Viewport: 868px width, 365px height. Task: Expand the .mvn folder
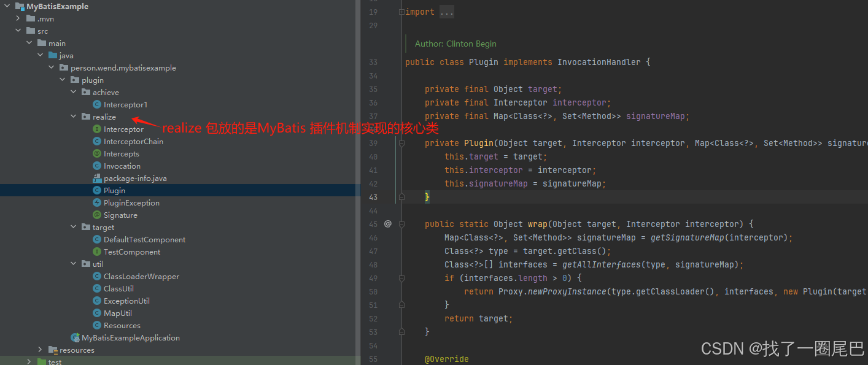coord(18,18)
